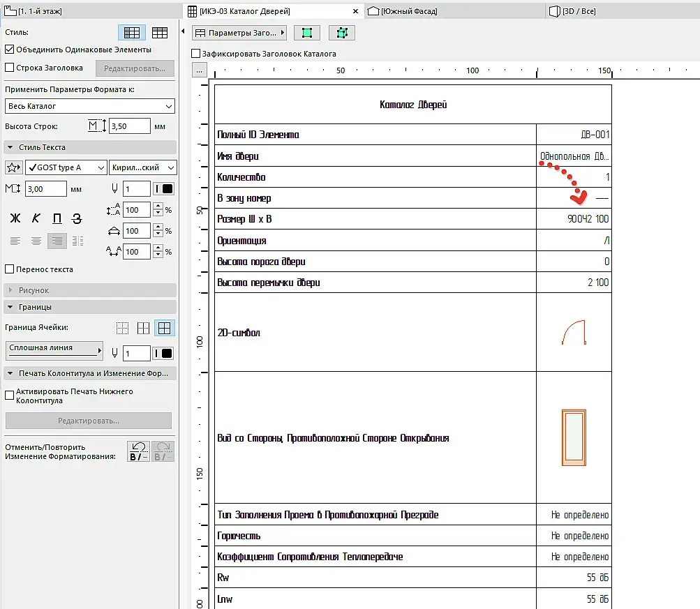
Task: Select the first table style icon
Action: coord(132,33)
